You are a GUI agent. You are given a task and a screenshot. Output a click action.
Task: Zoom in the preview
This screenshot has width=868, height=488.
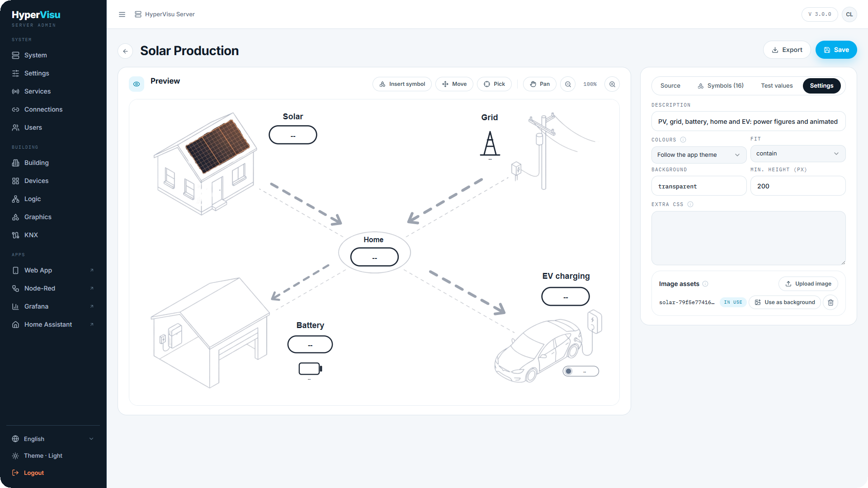coord(612,84)
